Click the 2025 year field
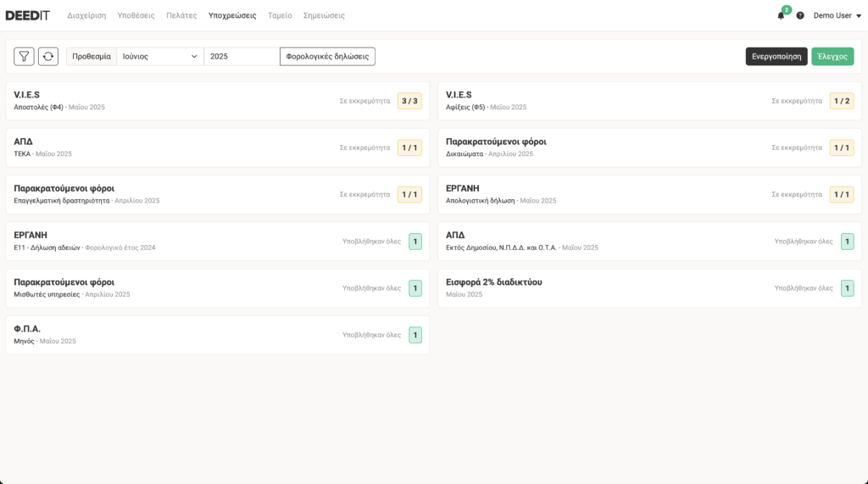Screen dimensions: 868x484 241,57
